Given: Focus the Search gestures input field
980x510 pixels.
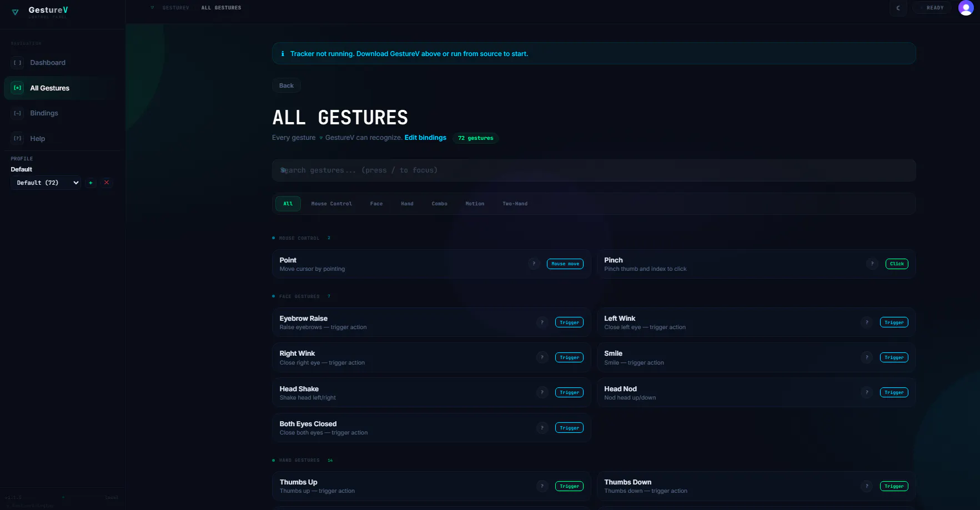Looking at the screenshot, I should point(594,170).
